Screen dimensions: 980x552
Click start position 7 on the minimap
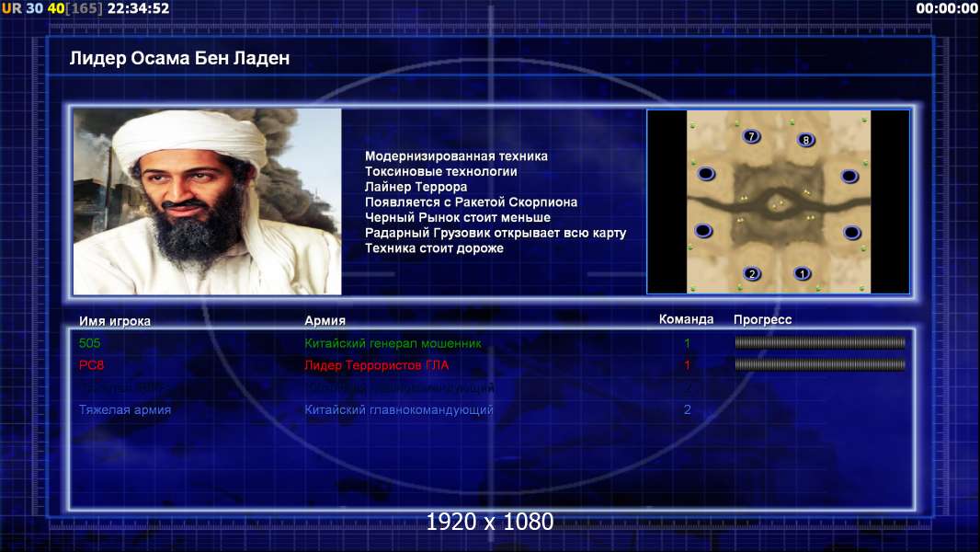tap(751, 135)
